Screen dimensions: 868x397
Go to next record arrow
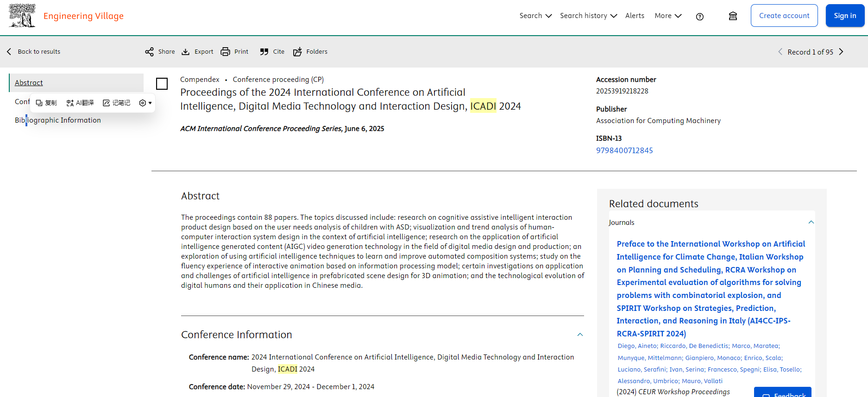point(841,52)
